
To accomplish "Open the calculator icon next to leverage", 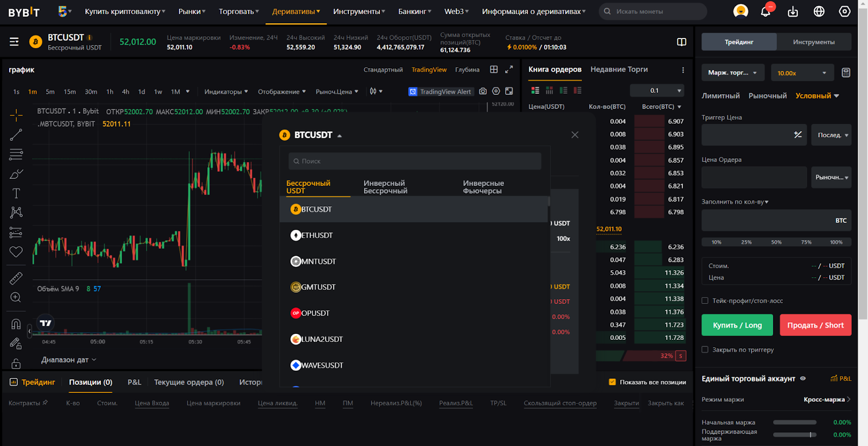I will click(x=845, y=73).
